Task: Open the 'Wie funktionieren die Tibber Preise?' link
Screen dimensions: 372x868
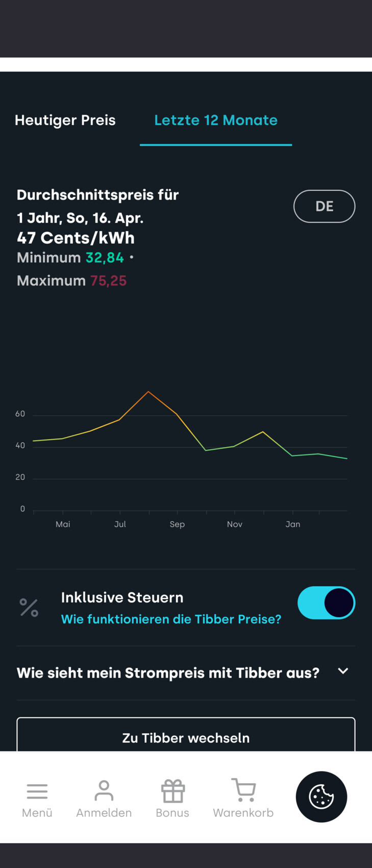Action: tap(171, 619)
